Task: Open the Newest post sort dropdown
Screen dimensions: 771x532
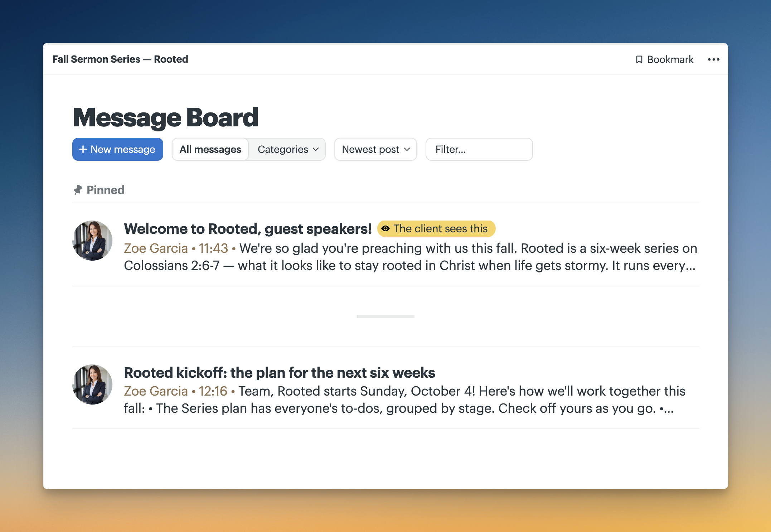Action: pyautogui.click(x=375, y=149)
